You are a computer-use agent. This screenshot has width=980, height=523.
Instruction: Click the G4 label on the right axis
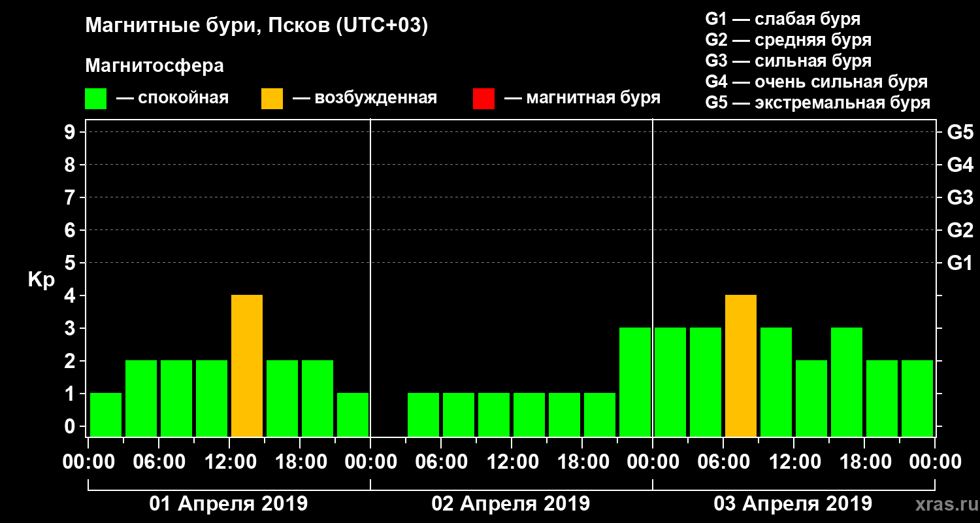click(960, 165)
